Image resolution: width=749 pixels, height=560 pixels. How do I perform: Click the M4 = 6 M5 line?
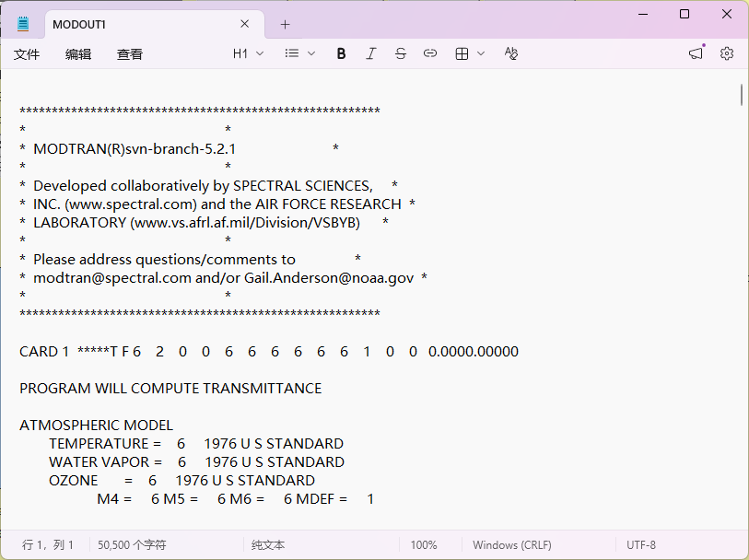tap(235, 499)
